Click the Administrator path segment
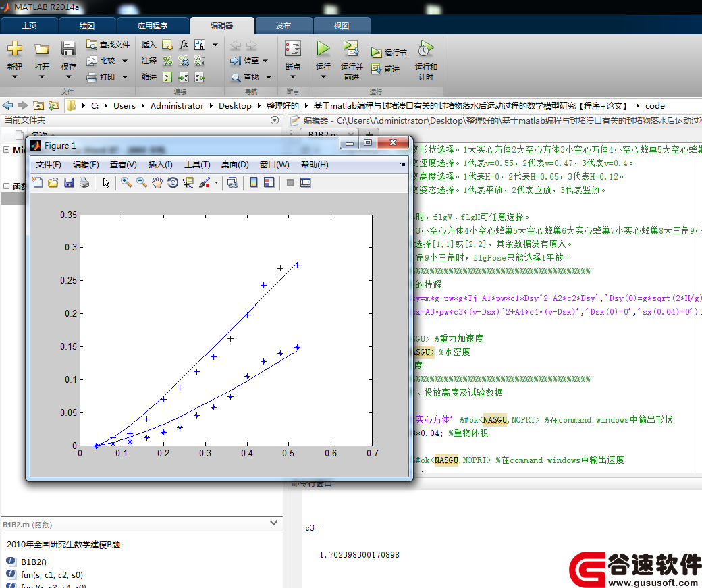This screenshot has width=702, height=588. [x=177, y=106]
